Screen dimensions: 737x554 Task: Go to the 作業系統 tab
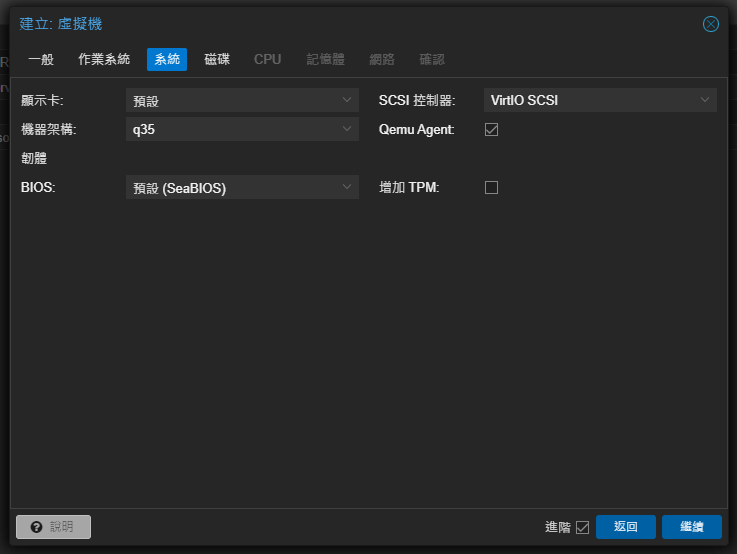(104, 59)
